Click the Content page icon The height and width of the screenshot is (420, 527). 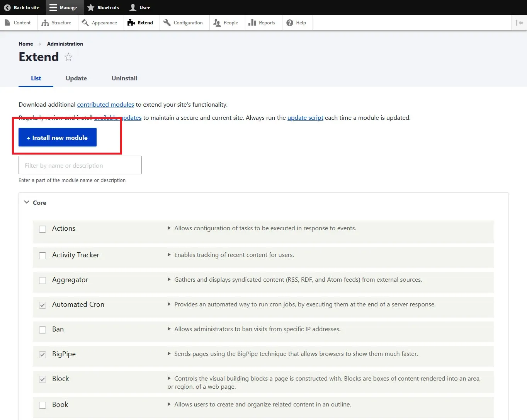(x=7, y=23)
